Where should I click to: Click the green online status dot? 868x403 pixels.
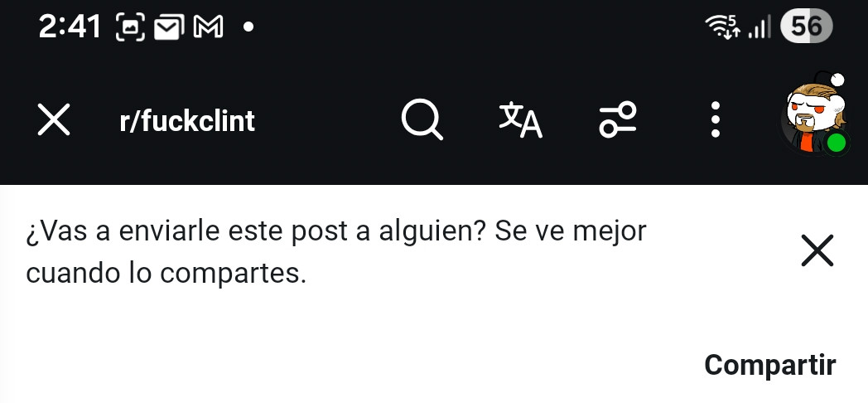tap(836, 144)
